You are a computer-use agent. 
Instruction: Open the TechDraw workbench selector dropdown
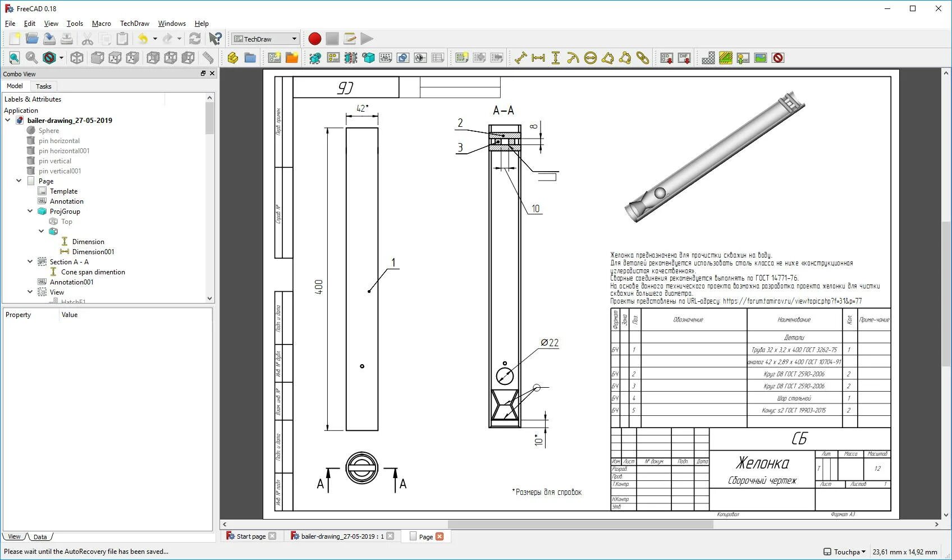pos(265,39)
